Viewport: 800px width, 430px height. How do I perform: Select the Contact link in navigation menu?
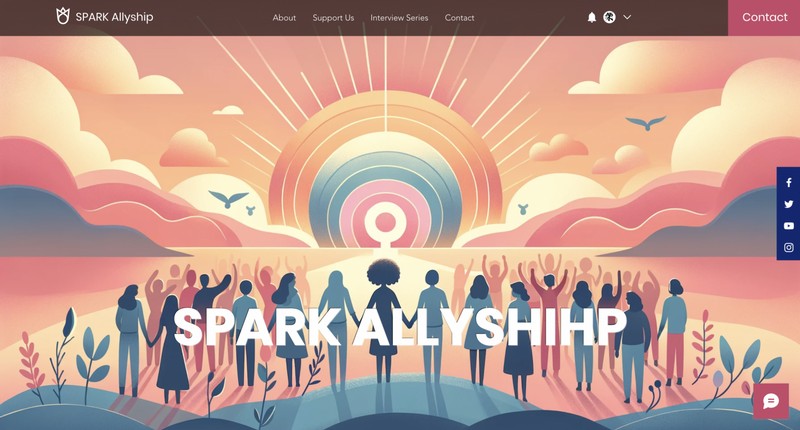point(459,17)
